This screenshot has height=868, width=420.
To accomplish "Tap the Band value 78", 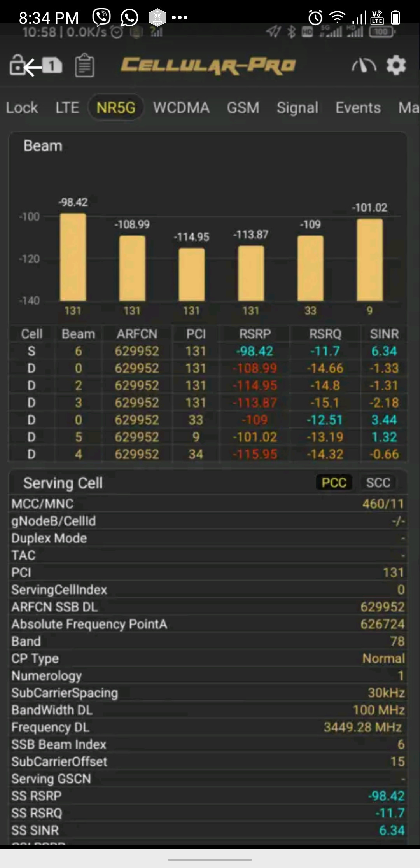I will coord(397,641).
